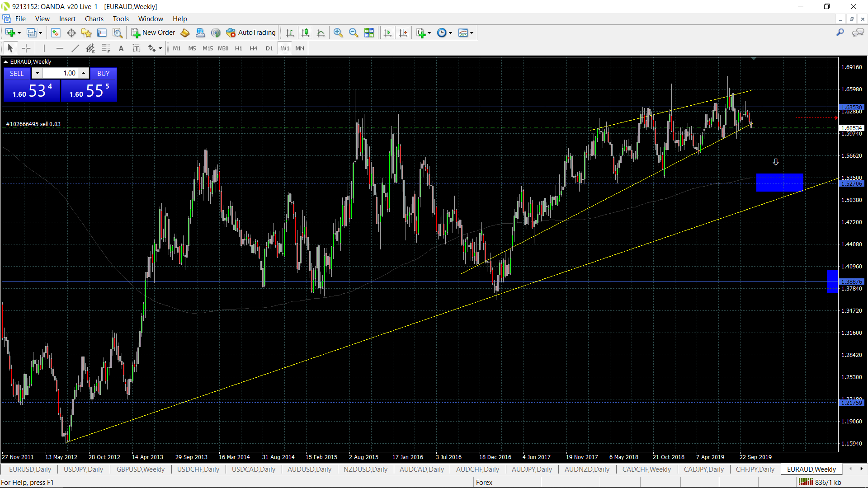Expand the Indicators dropdown arrow
The height and width of the screenshot is (488, 868).
tap(429, 33)
